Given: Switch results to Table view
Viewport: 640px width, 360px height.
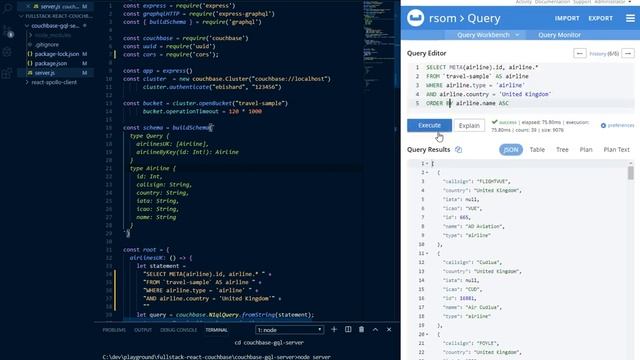Looking at the screenshot, I should pyautogui.click(x=537, y=150).
